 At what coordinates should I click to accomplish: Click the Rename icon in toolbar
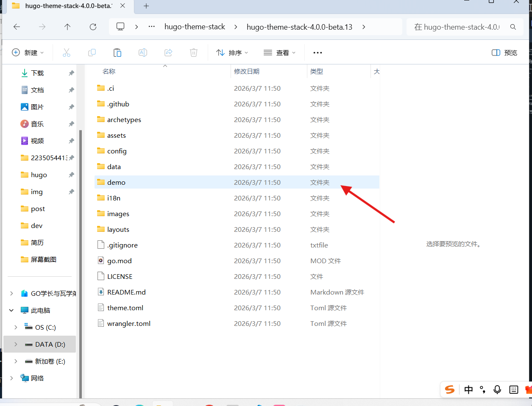(143, 53)
